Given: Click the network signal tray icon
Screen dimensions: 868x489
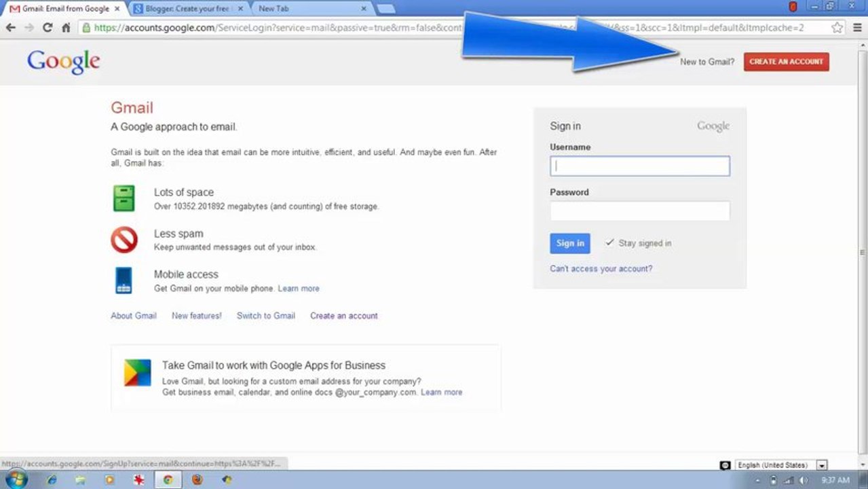Looking at the screenshot, I should [788, 480].
